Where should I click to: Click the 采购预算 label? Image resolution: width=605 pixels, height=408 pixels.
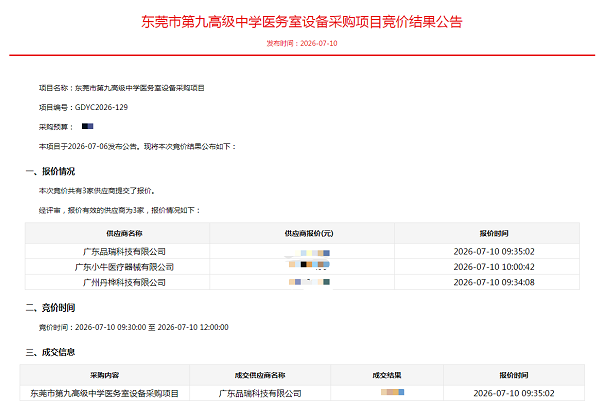tap(56, 127)
